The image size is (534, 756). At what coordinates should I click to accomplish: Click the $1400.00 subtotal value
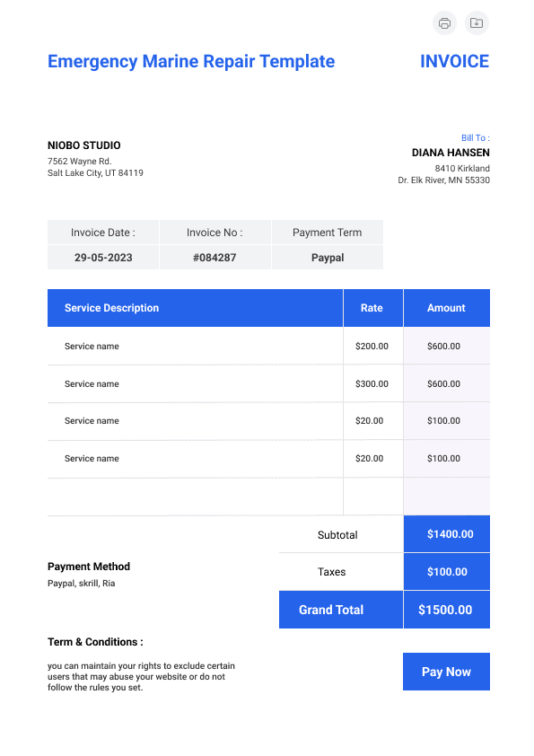[451, 534]
